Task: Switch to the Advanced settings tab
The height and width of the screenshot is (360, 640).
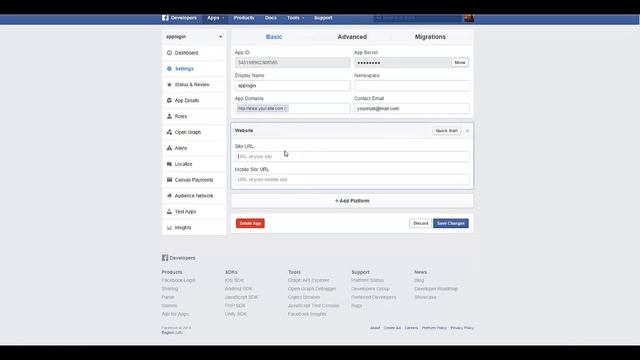Action: (x=352, y=37)
